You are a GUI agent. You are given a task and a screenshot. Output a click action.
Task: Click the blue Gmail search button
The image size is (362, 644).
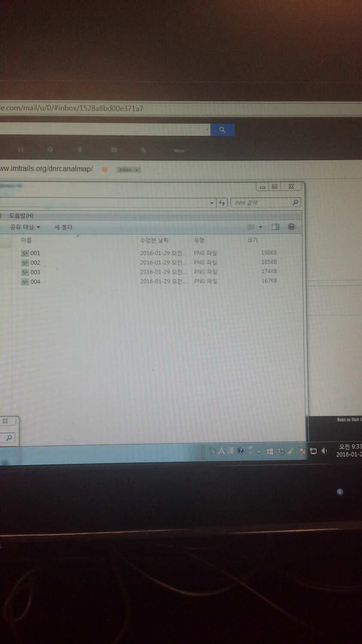[x=222, y=130]
